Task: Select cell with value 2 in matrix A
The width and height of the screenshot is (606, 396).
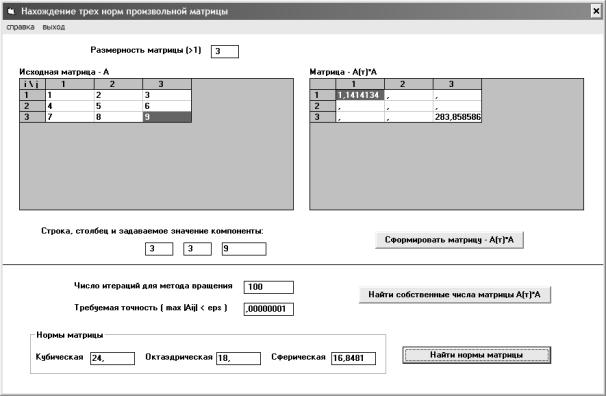Action: click(x=118, y=95)
